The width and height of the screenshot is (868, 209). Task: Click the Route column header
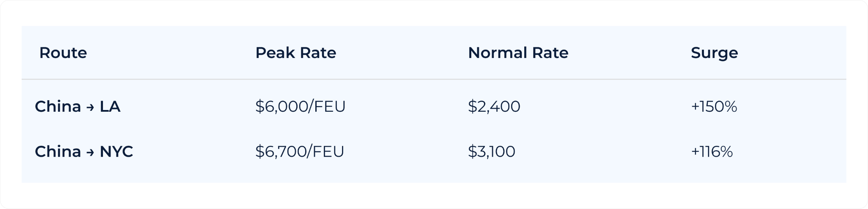click(63, 53)
